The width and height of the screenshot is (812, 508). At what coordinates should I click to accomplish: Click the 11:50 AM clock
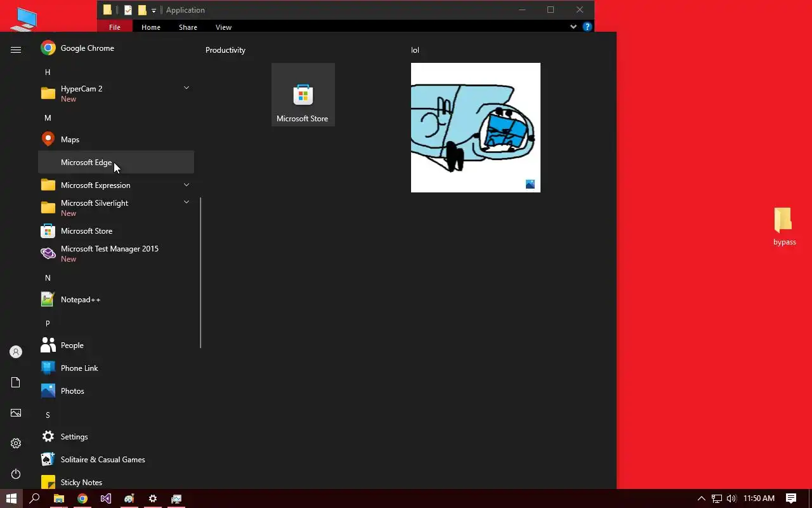click(759, 498)
